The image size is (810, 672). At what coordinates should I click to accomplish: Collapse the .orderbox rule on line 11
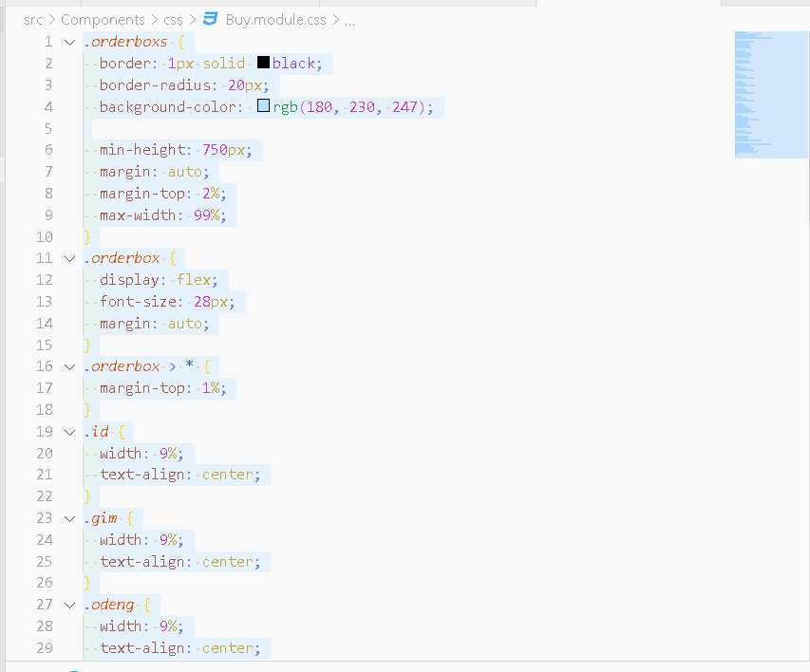point(69,259)
